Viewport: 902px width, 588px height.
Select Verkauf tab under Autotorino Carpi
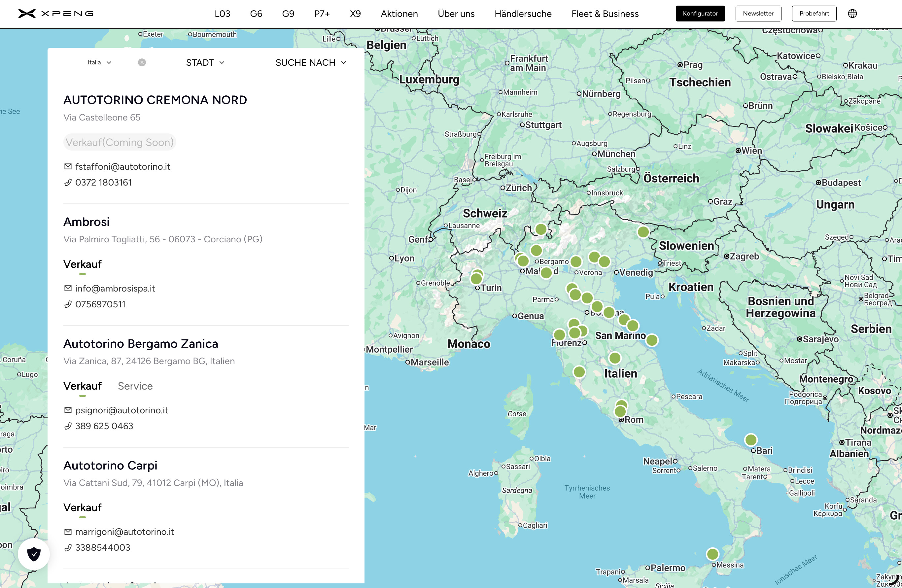click(83, 508)
